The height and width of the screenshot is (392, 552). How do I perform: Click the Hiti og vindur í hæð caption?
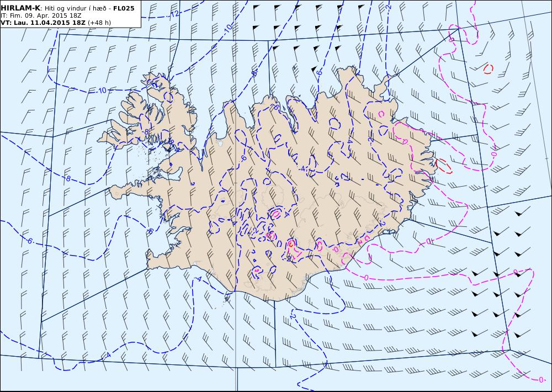75,8
